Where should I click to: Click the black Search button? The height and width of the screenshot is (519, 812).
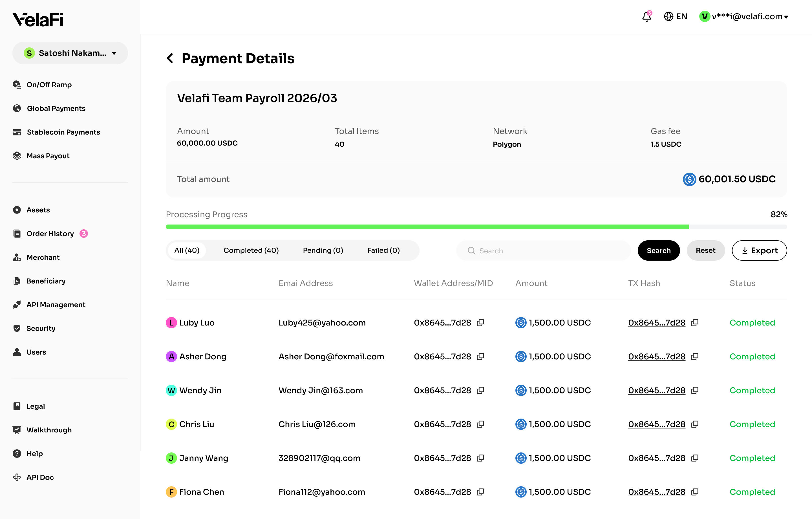659,250
